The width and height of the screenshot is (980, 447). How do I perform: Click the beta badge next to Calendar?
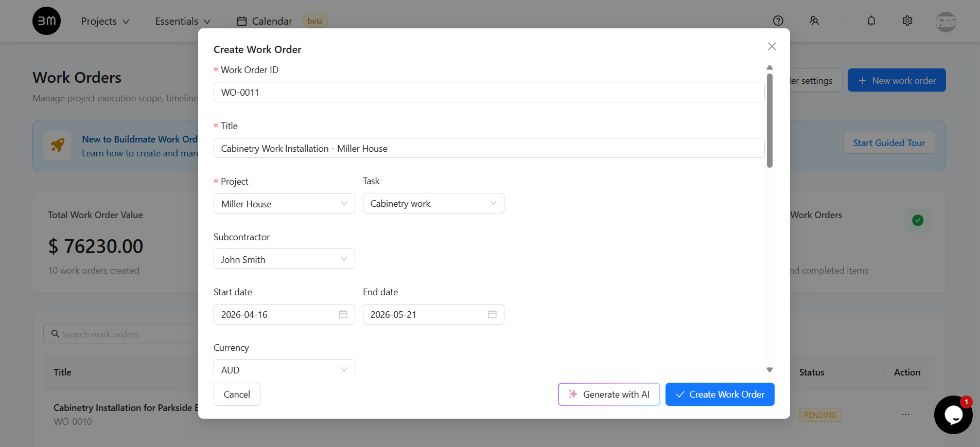point(315,21)
